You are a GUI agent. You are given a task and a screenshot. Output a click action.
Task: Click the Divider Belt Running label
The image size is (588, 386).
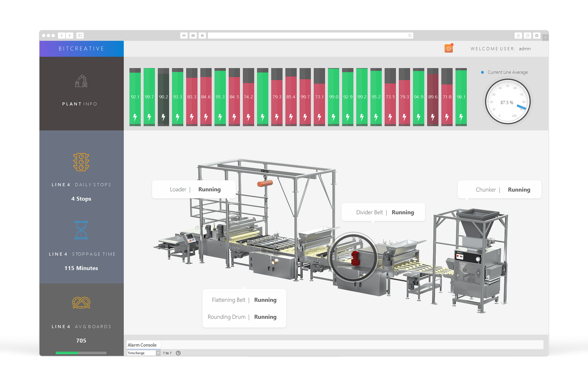pos(383,212)
